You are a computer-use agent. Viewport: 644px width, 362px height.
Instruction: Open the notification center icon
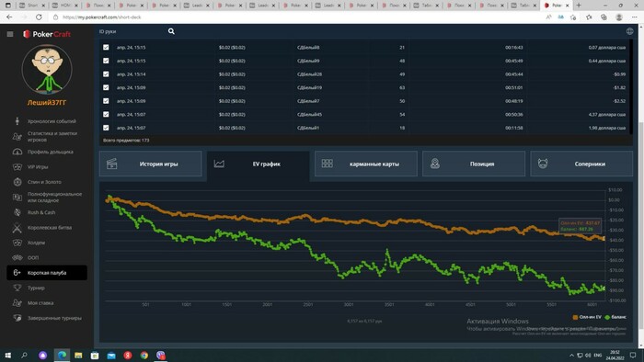(x=633, y=355)
